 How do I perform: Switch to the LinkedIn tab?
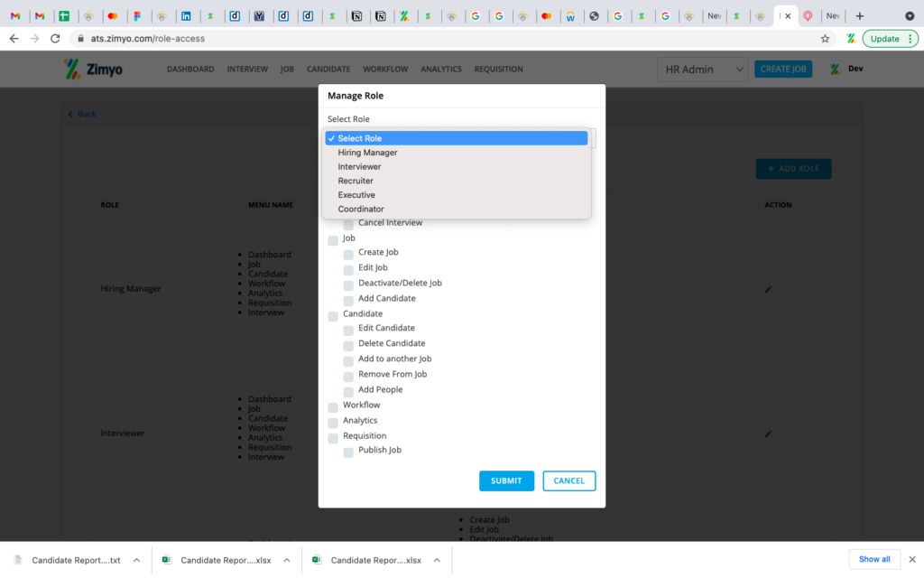pyautogui.click(x=186, y=16)
